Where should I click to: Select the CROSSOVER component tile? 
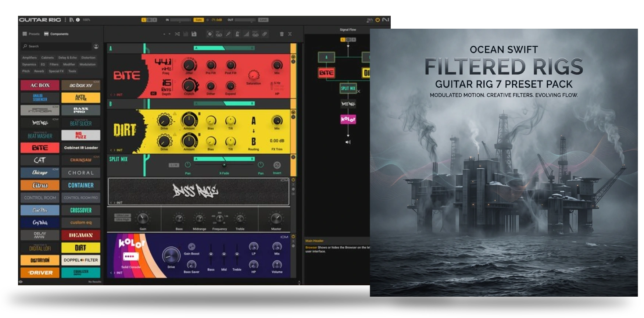(81, 210)
